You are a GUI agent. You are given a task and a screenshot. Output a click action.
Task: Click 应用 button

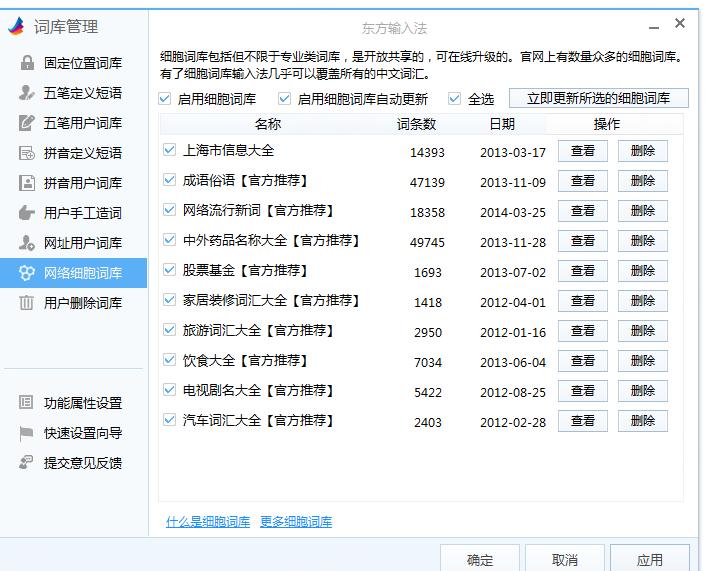[x=650, y=559]
